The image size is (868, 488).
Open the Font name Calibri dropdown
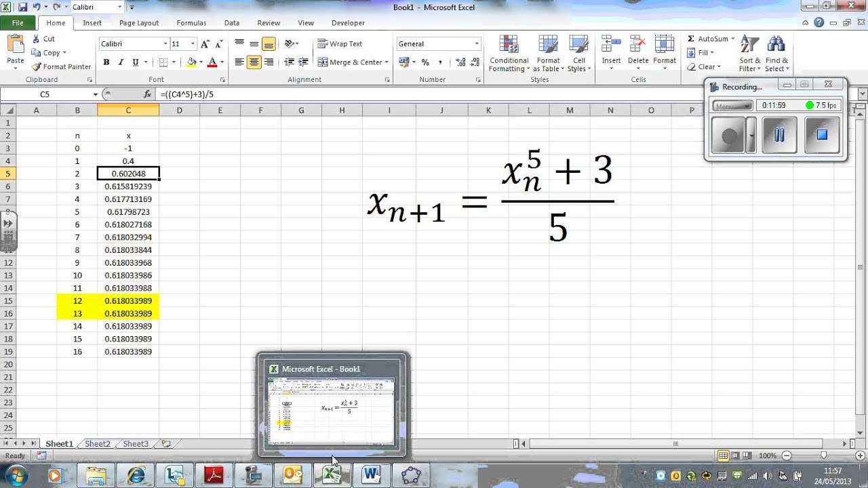[165, 44]
